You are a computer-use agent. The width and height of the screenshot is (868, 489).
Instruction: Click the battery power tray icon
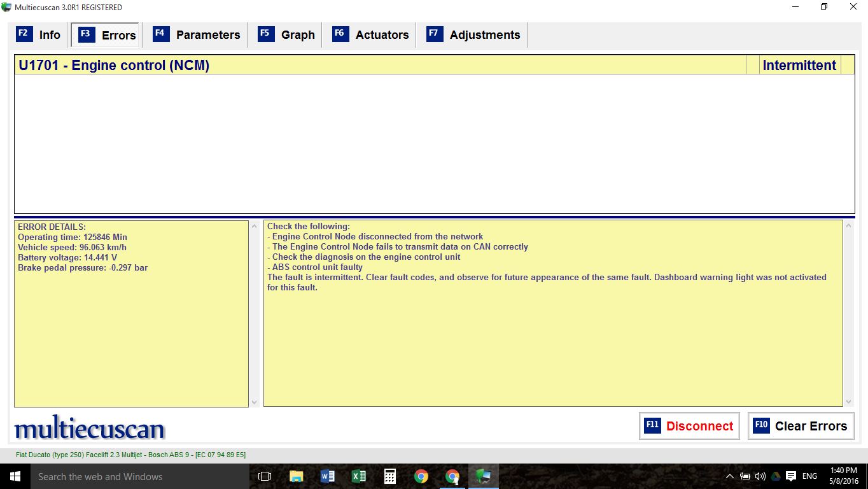tap(745, 476)
